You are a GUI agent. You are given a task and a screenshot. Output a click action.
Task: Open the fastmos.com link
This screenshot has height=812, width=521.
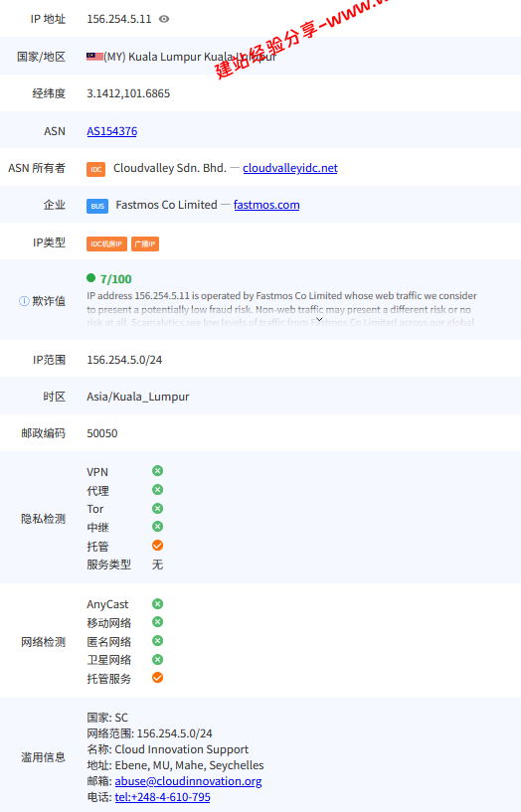(266, 205)
